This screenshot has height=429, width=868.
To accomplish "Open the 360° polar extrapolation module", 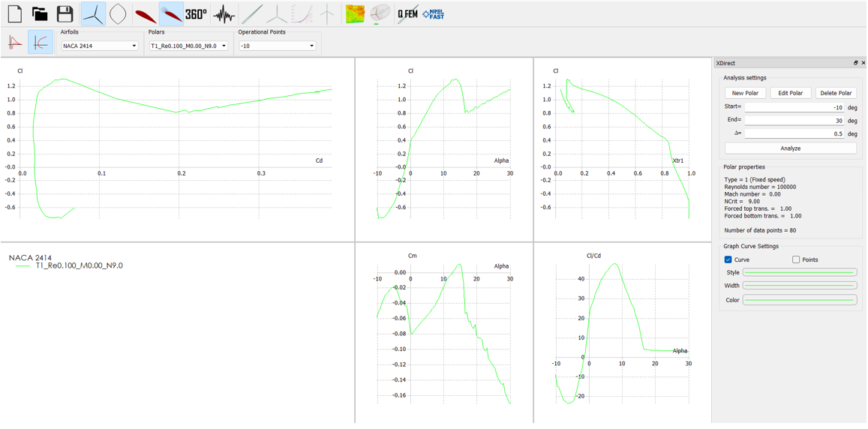I will [x=196, y=13].
